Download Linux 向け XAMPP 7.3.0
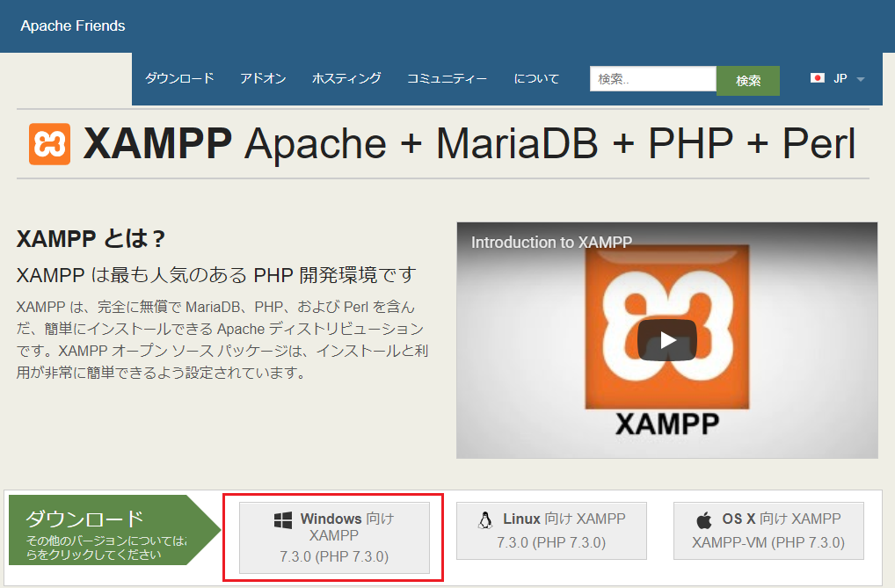Viewport: 895px width, 588px height. pyautogui.click(x=551, y=531)
